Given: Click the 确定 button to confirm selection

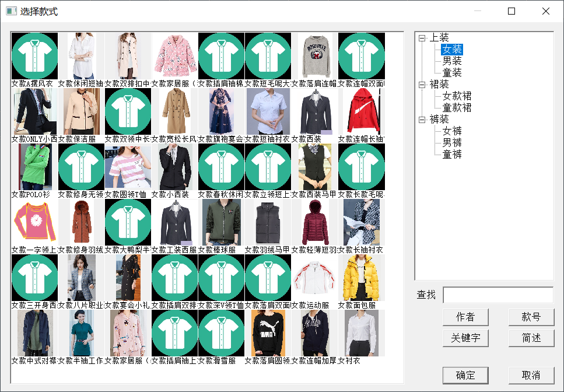Looking at the screenshot, I should (465, 375).
